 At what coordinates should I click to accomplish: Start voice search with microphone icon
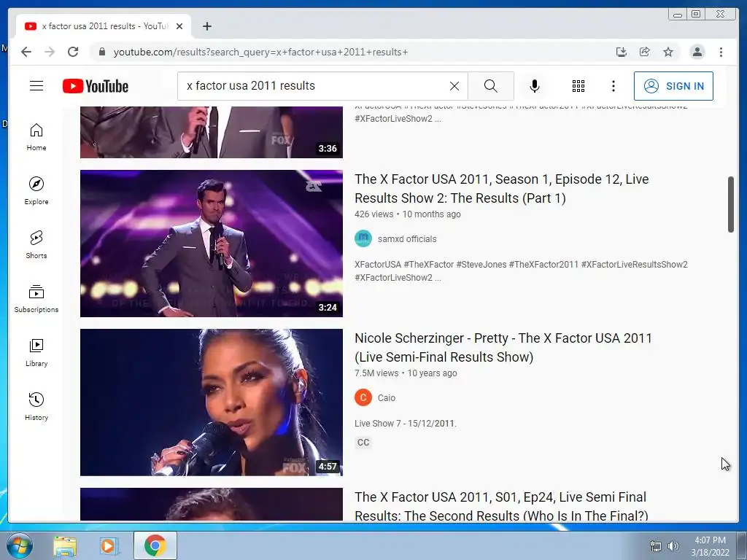535,86
